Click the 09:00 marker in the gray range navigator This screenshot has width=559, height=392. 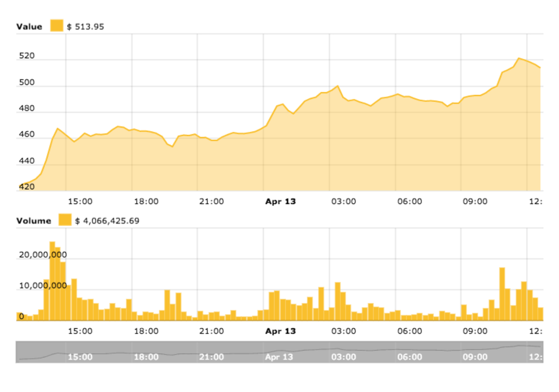click(x=475, y=357)
